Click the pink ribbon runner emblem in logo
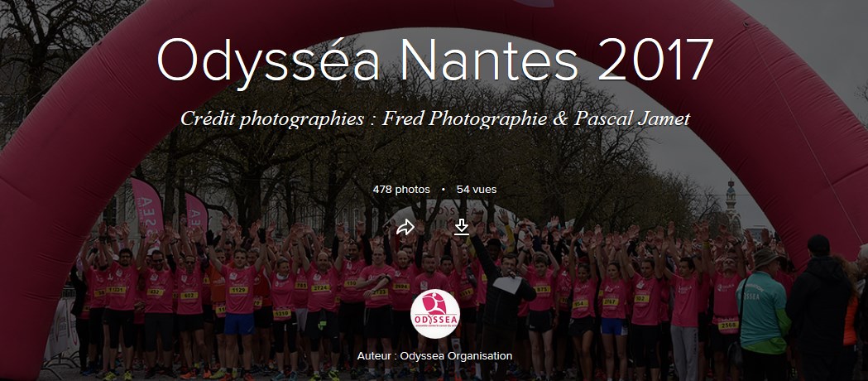 coord(435,307)
